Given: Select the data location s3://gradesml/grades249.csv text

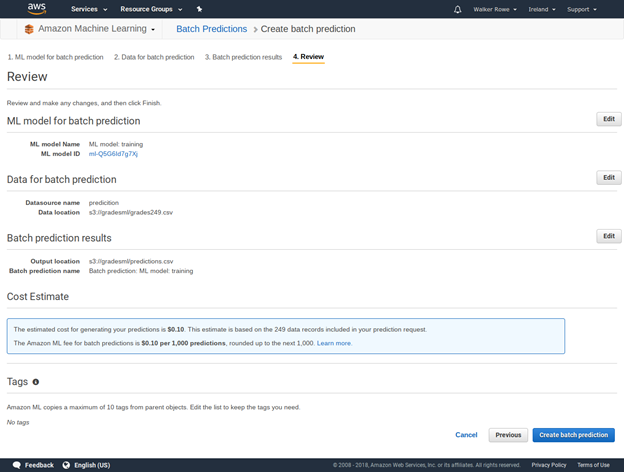Looking at the screenshot, I should pos(131,213).
